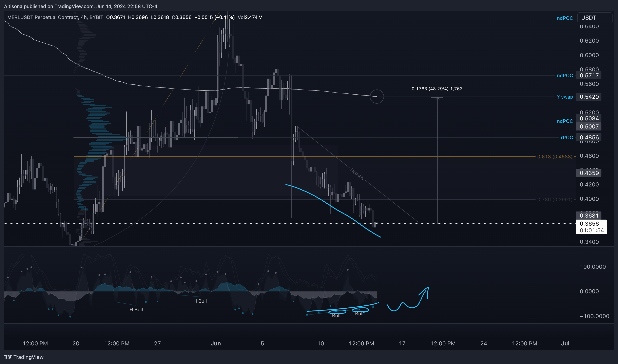The image size is (618, 364).
Task: Click the 100.0000 oscillator scale value
Action: (x=593, y=267)
